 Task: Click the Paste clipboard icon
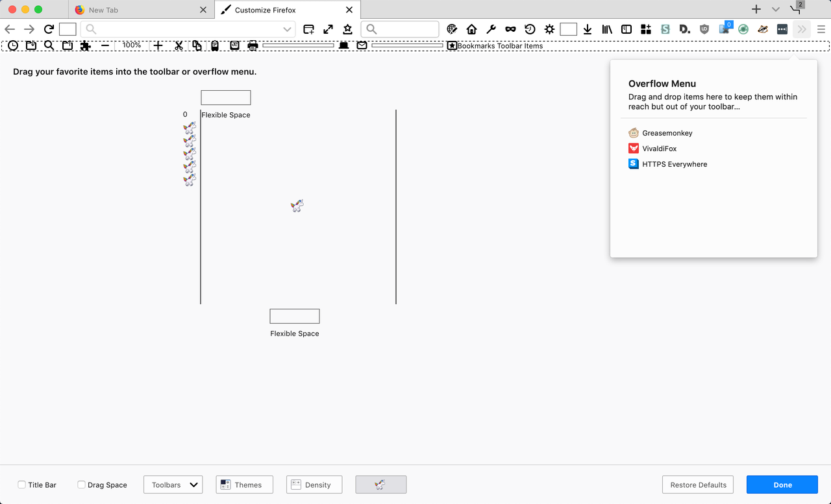(215, 45)
